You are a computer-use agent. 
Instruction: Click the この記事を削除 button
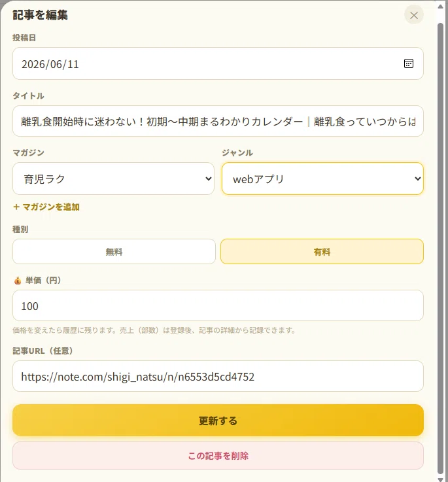tap(218, 456)
